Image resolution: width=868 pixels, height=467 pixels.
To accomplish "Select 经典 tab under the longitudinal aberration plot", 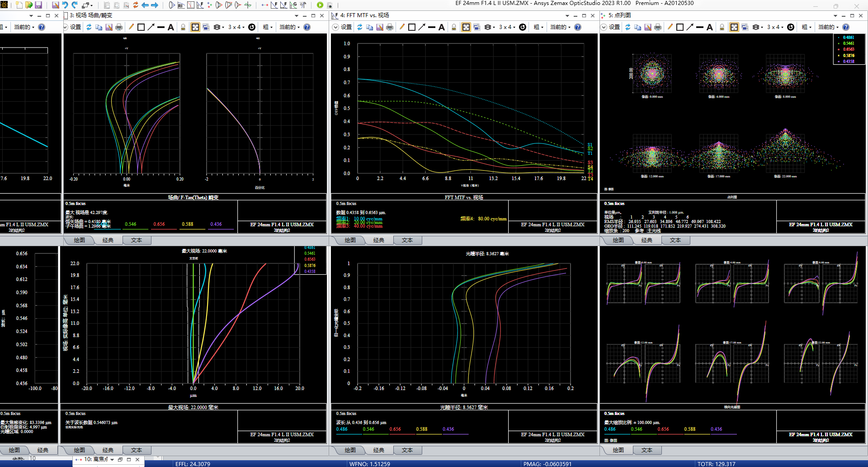I will [x=379, y=450].
